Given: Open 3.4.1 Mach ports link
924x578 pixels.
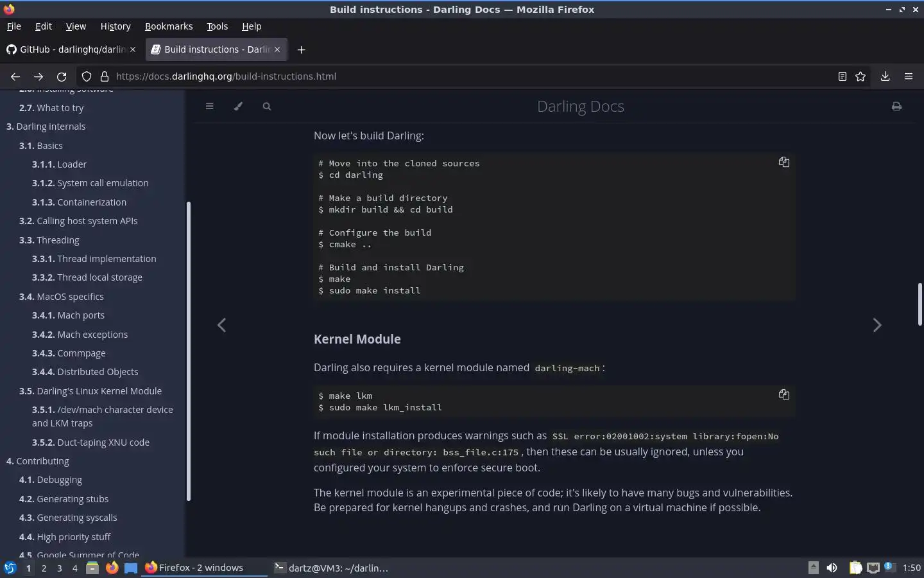Looking at the screenshot, I should click(68, 315).
